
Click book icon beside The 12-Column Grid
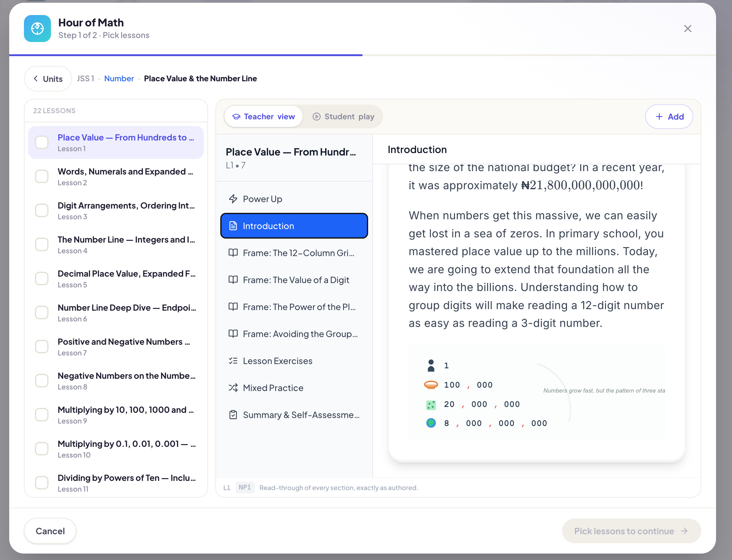(233, 253)
